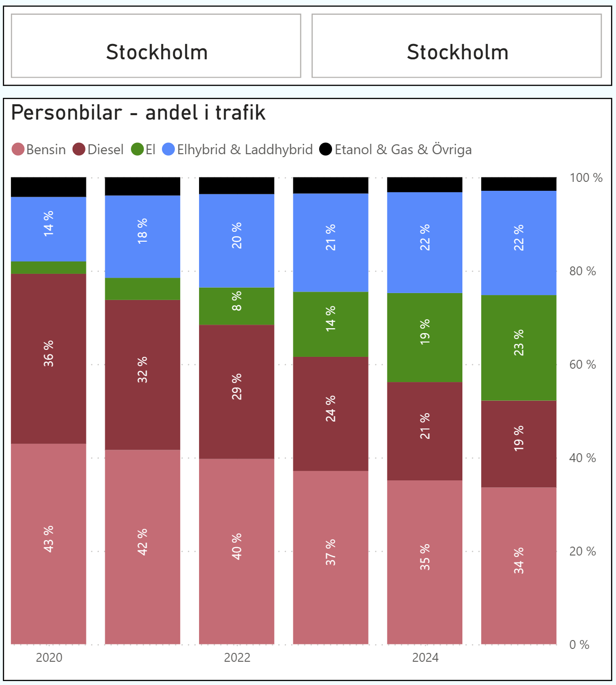Click the 40 % Bensin segment in 2022

(237, 551)
